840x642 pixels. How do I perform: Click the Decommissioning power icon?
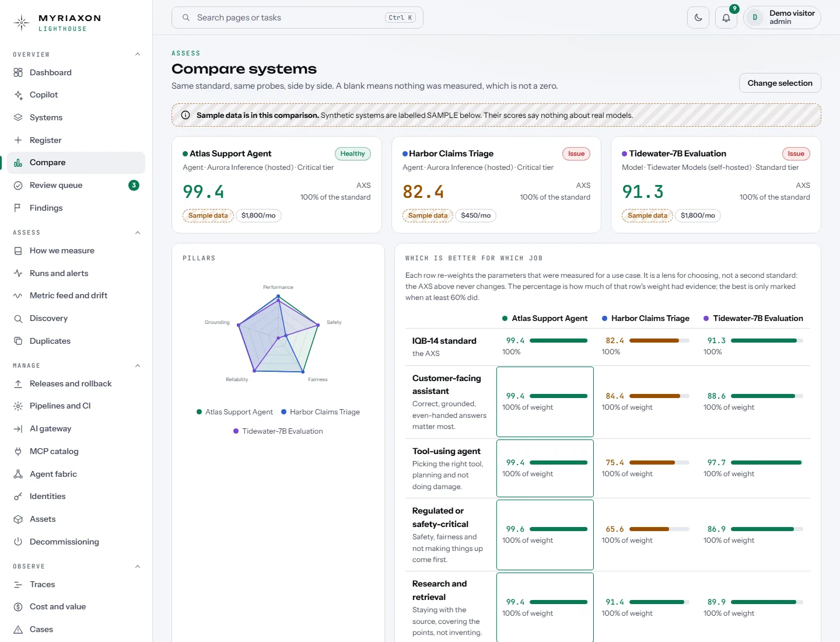point(18,542)
